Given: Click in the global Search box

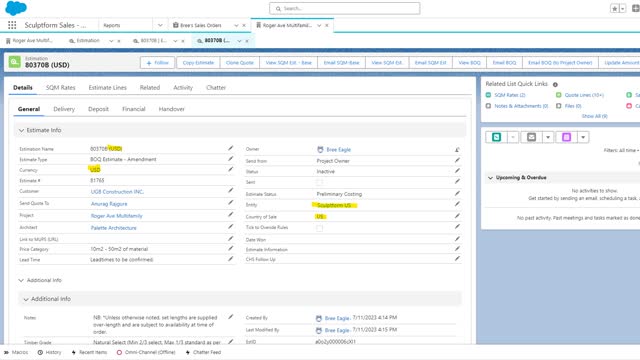Looking at the screenshot, I should (344, 8).
